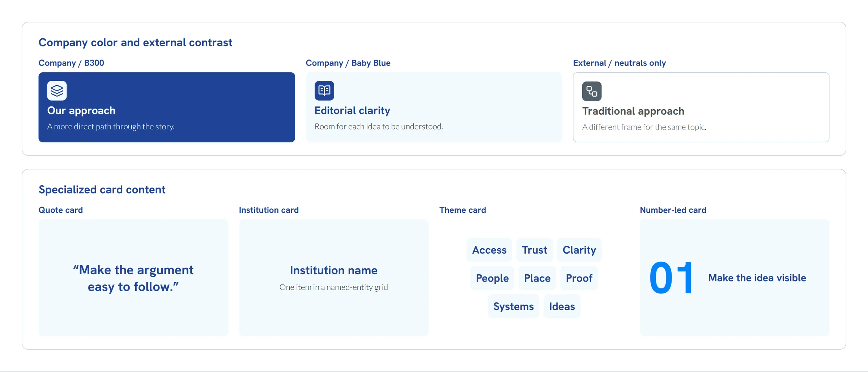Click "A more direct path through the story."

tap(111, 127)
